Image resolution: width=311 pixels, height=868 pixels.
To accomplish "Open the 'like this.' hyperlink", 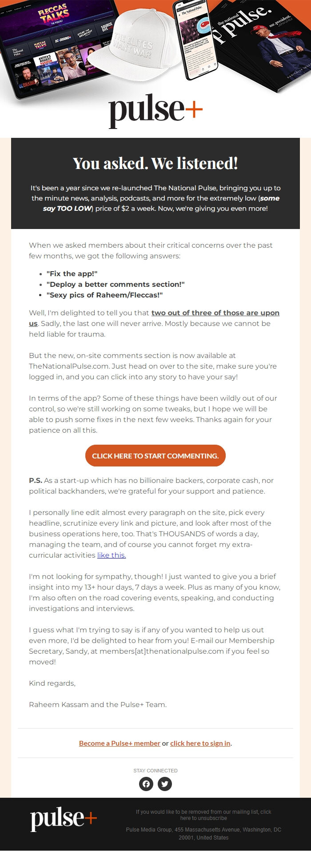I will tap(111, 555).
